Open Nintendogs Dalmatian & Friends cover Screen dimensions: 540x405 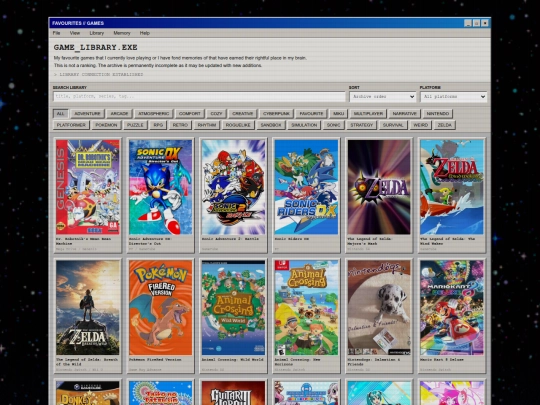tap(379, 308)
